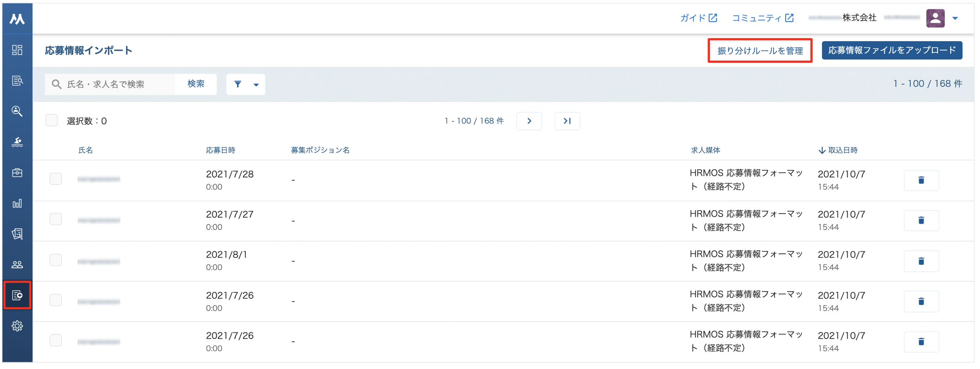Open the briefcase jobs icon in sidebar
The width and height of the screenshot is (980, 369).
click(x=17, y=172)
